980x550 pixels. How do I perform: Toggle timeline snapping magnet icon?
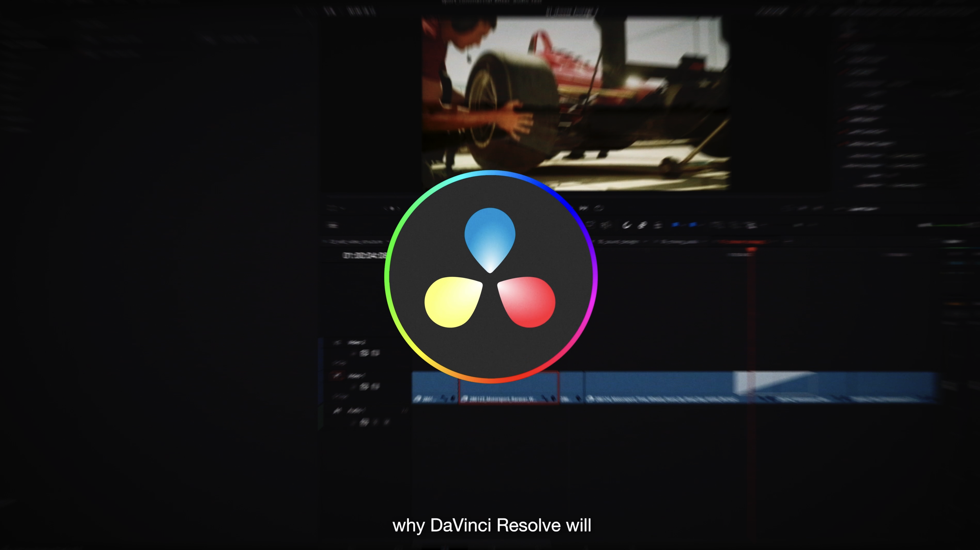point(627,225)
